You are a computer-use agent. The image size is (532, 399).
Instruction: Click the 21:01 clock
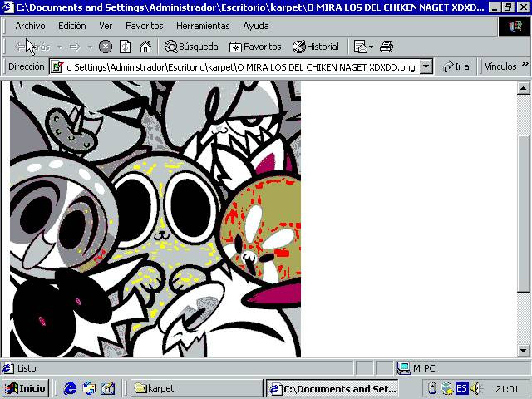point(507,389)
